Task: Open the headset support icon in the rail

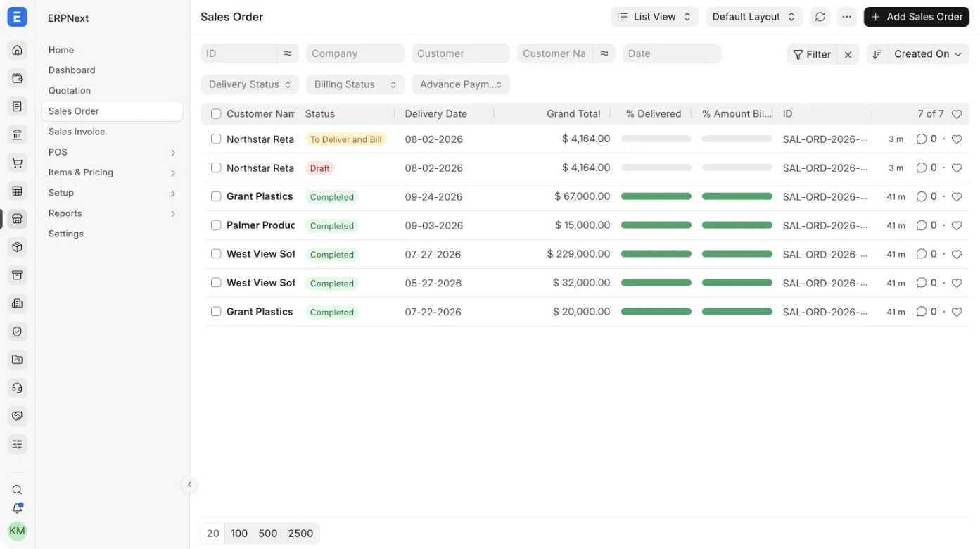Action: [18, 388]
